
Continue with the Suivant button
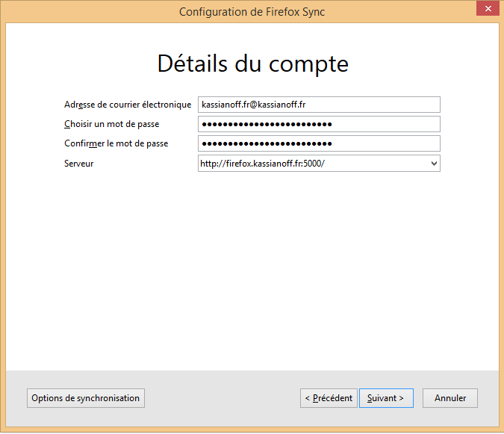pos(386,398)
